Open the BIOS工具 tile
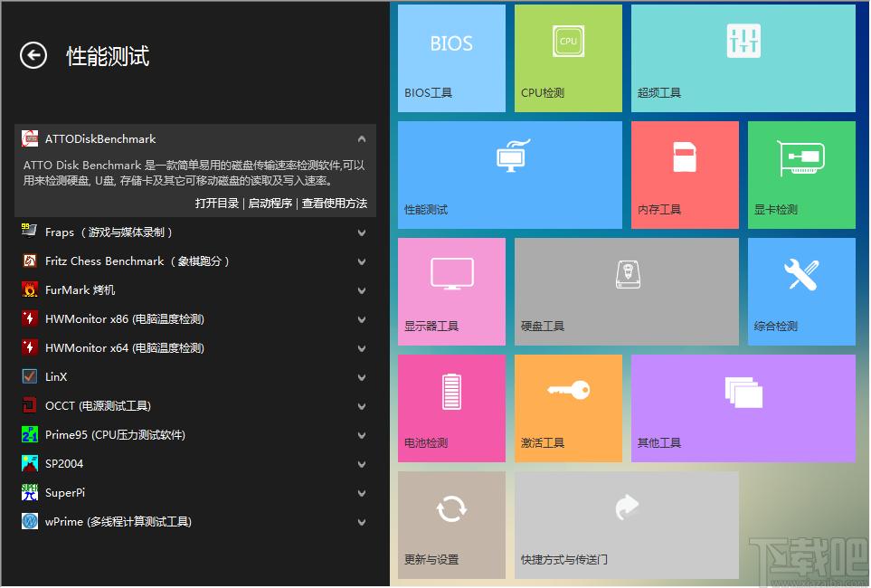This screenshot has height=588, width=871. [x=451, y=59]
